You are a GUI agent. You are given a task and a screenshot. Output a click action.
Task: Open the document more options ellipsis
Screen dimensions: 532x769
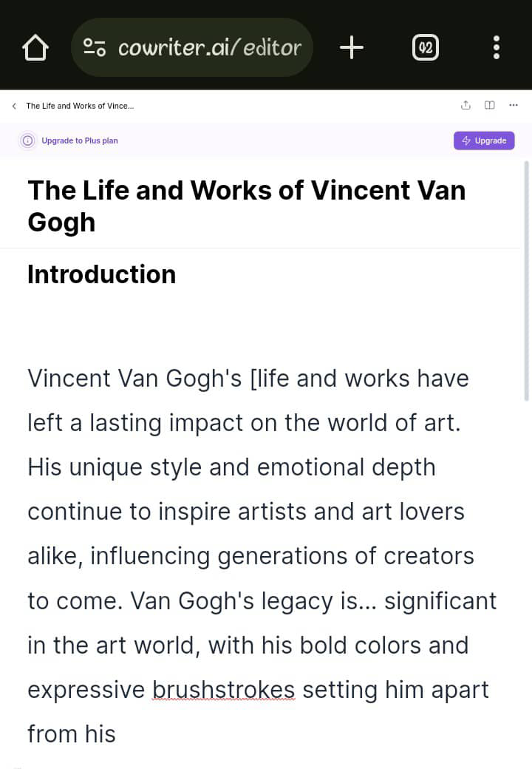(514, 105)
